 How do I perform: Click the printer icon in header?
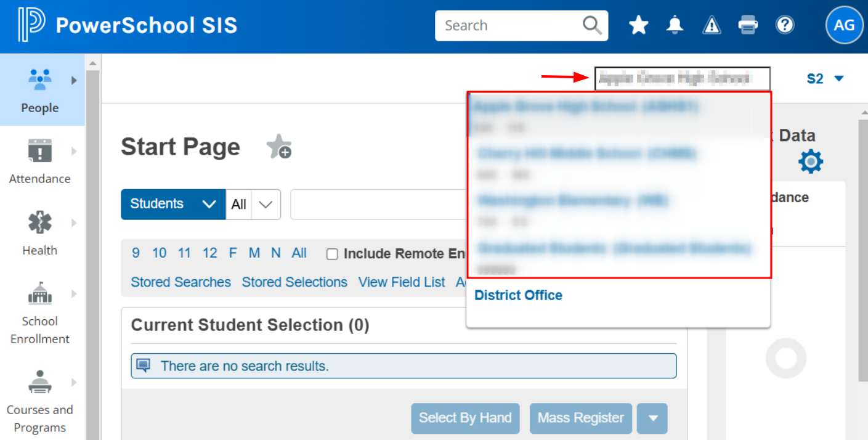[x=748, y=25]
